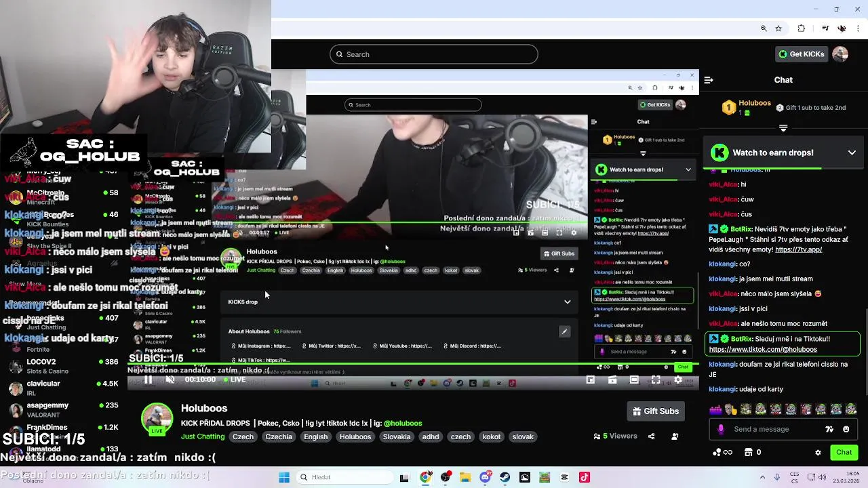Open the clip creation icon
This screenshot has width=868, height=488.
612,380
